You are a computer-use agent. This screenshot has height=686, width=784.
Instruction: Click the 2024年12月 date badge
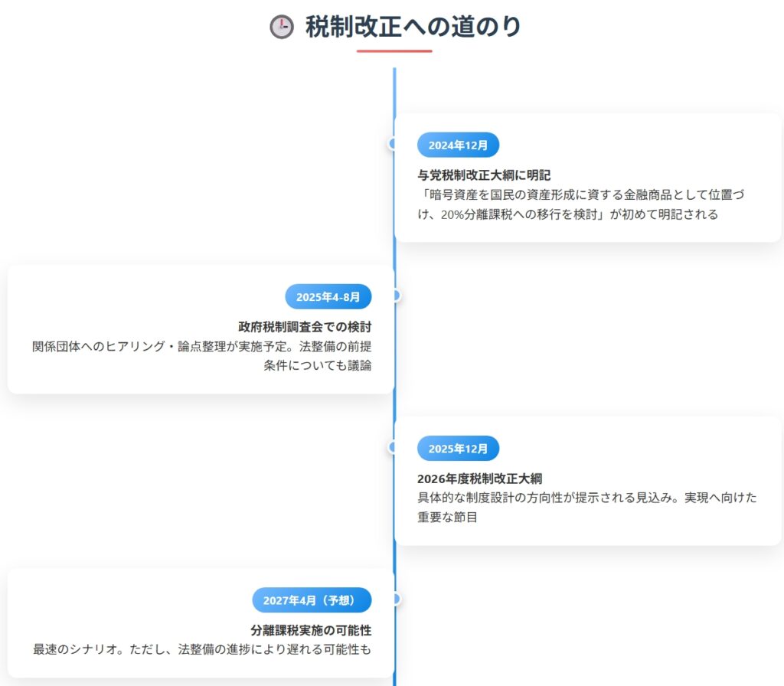[x=458, y=145]
